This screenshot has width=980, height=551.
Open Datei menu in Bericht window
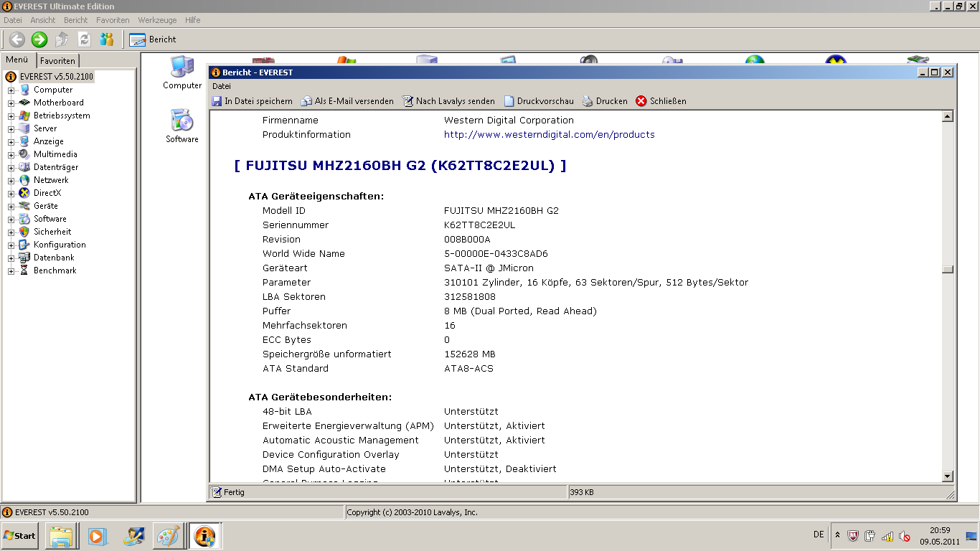tap(222, 86)
